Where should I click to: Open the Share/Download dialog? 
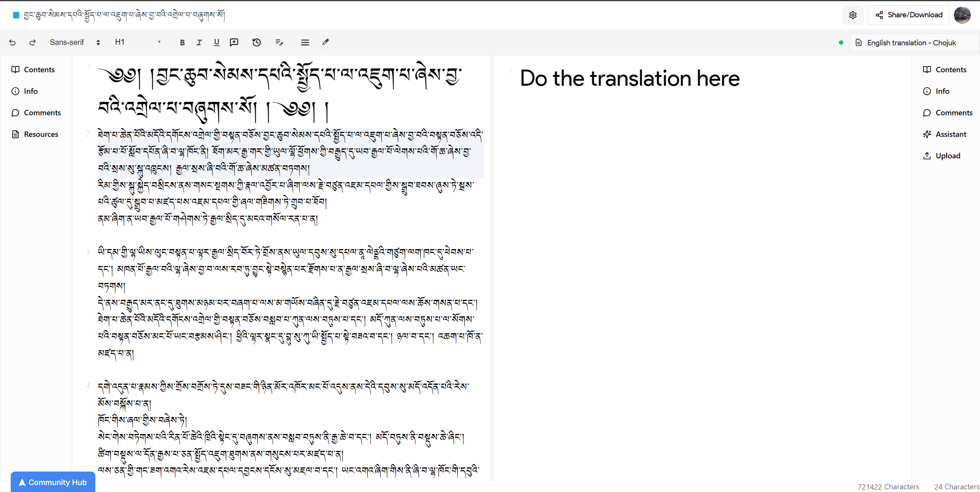click(908, 15)
